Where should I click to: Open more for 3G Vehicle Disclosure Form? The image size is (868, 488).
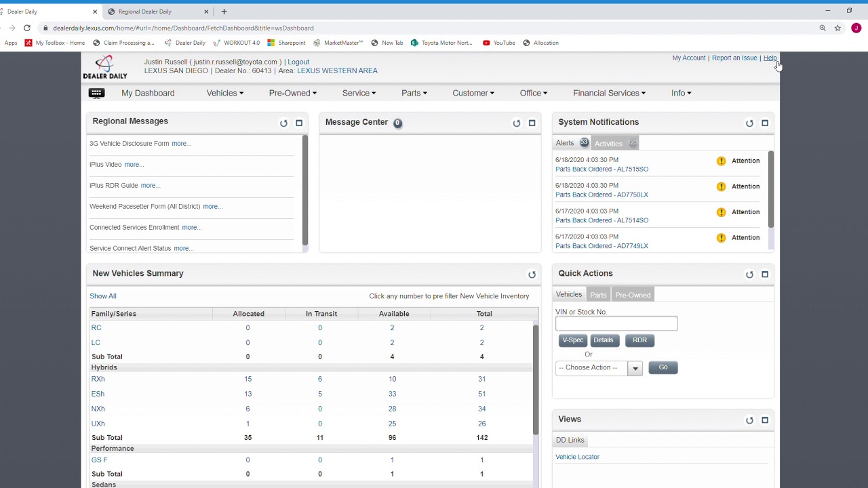coord(182,144)
